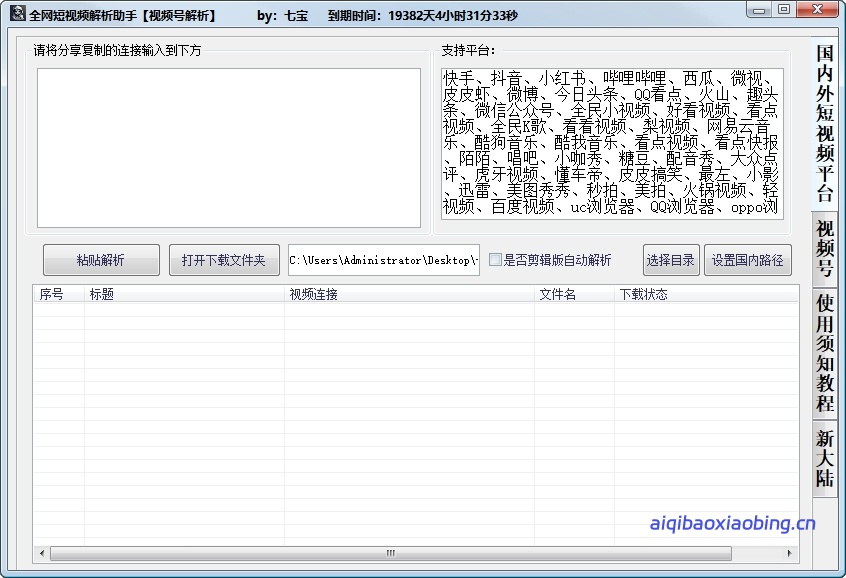Click the 文件名 column header

point(575,294)
